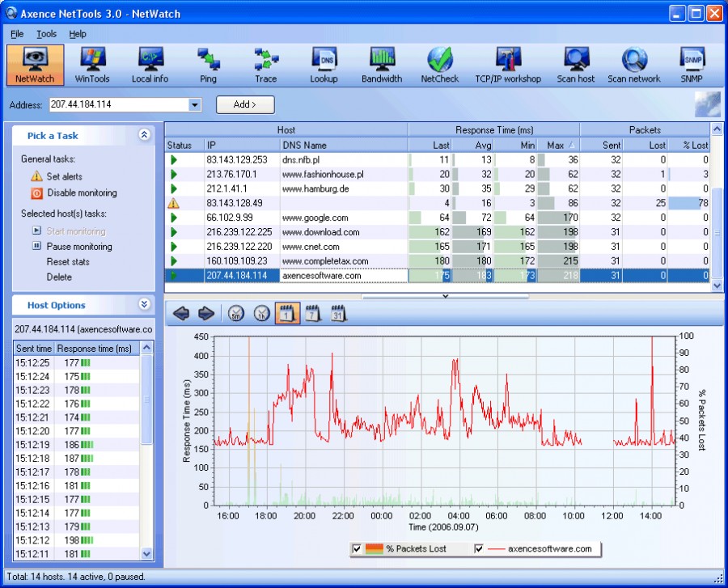
Task: Open the Bandwidth tool
Action: [382, 65]
